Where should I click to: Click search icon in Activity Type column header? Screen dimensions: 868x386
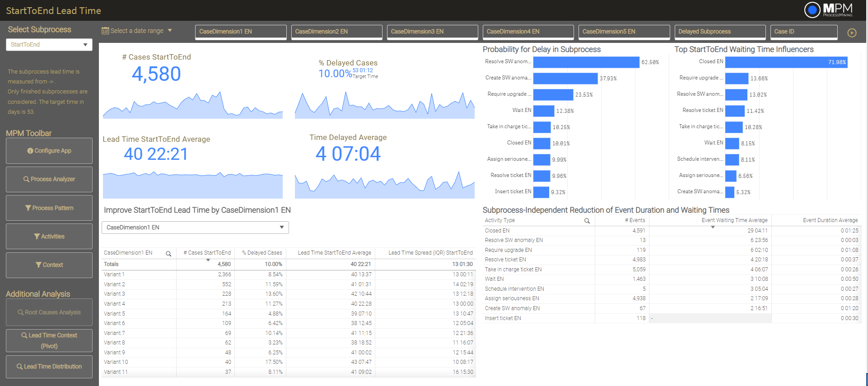(x=587, y=221)
